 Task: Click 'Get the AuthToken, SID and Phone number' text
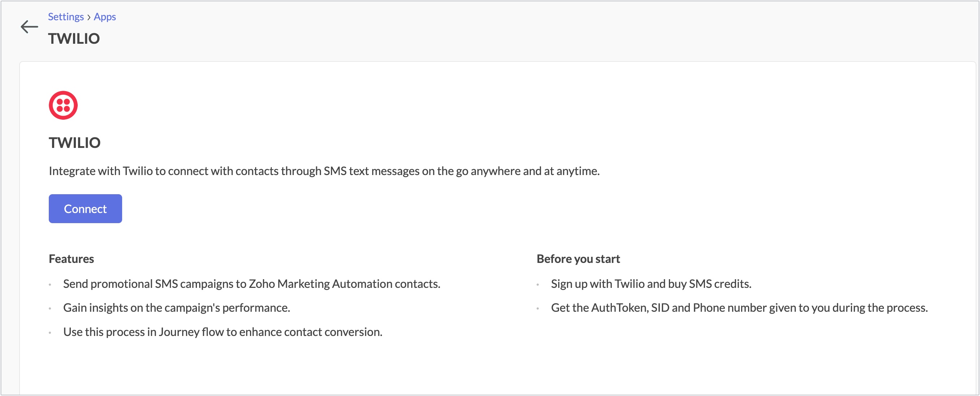[739, 308]
